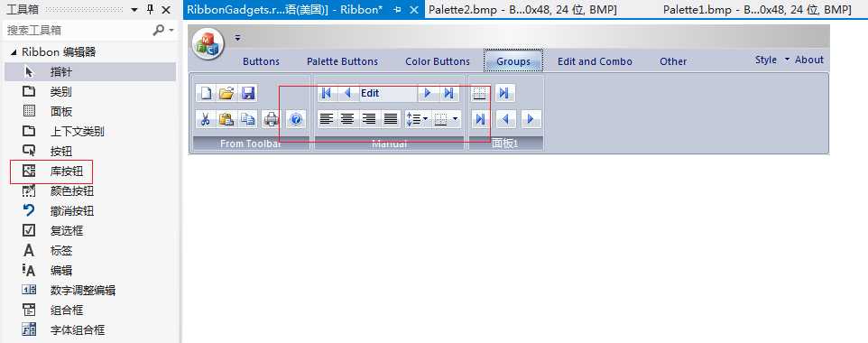The height and width of the screenshot is (343, 868).
Task: Click the search magnifier in toolbox search
Action: (159, 30)
